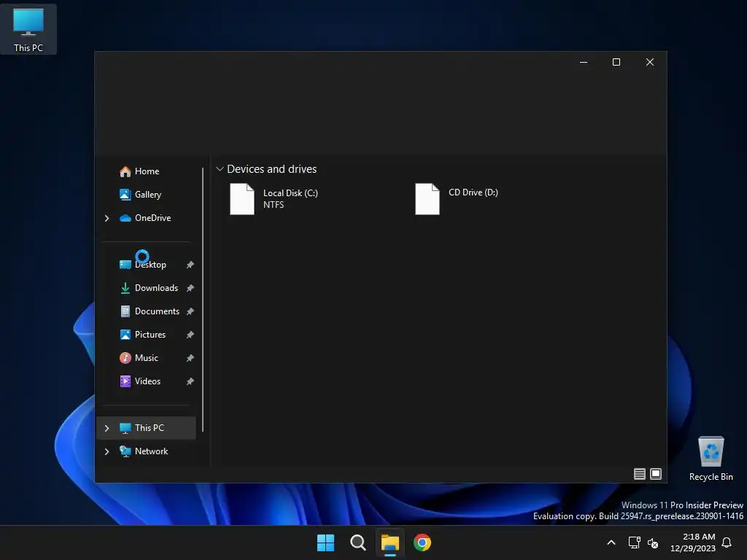The height and width of the screenshot is (560, 747).
Task: Click the pin icon beside Downloads
Action: tap(190, 288)
